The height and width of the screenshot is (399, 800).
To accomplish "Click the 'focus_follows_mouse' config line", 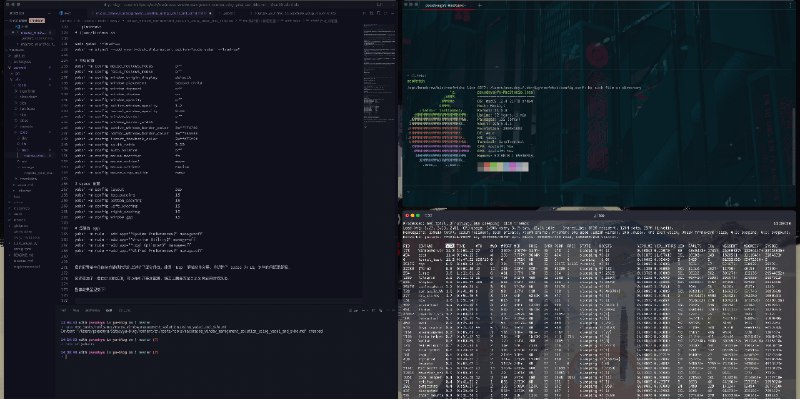I will (129, 71).
